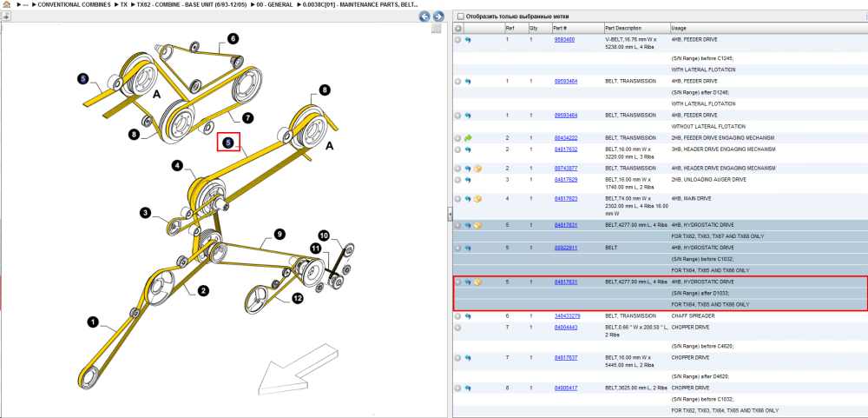Select callout 2 on the belt diagram

tap(204, 290)
